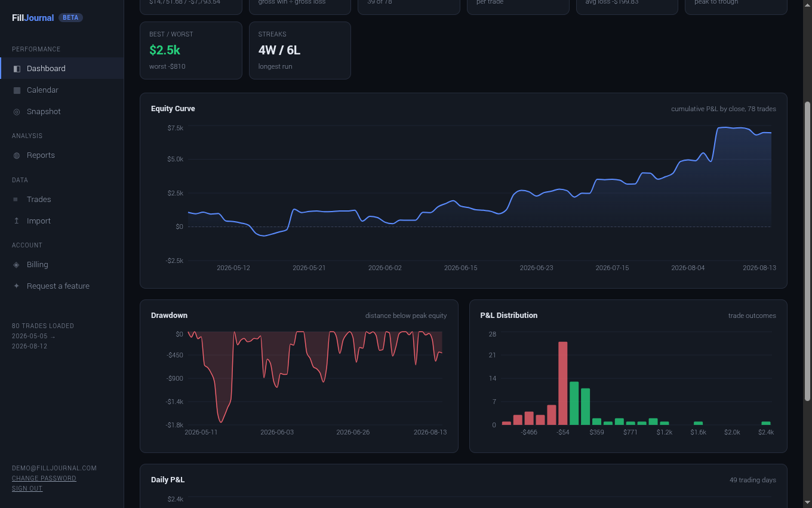Image resolution: width=812 pixels, height=508 pixels.
Task: Click the Change Password link
Action: point(44,478)
